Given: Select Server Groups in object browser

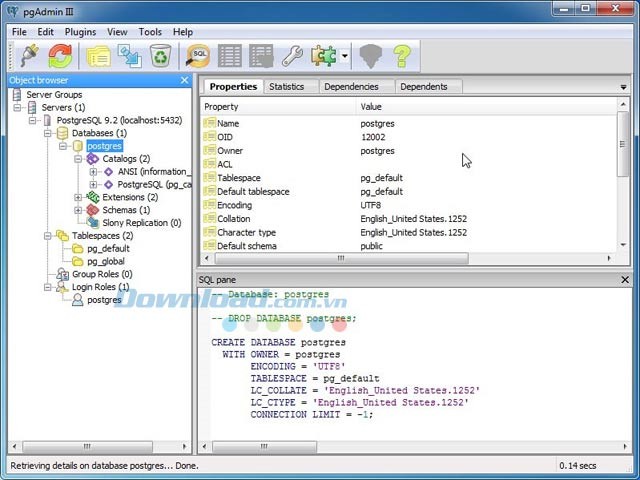Looking at the screenshot, I should coord(54,95).
